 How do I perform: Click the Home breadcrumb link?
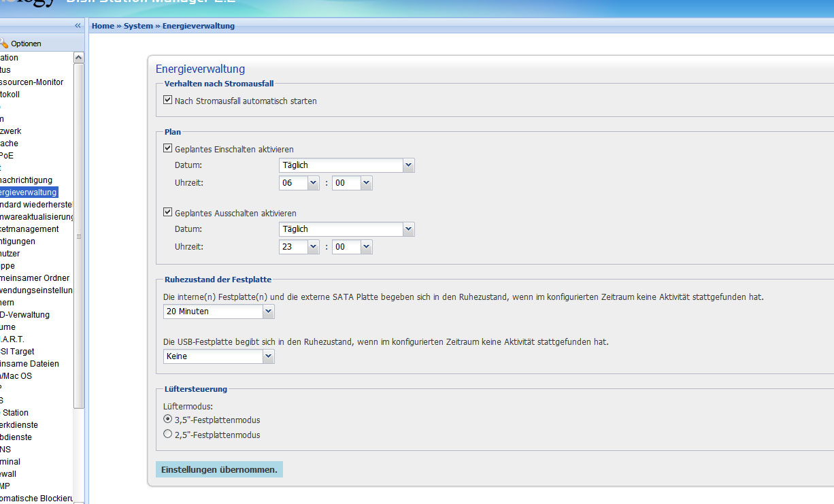(x=103, y=26)
